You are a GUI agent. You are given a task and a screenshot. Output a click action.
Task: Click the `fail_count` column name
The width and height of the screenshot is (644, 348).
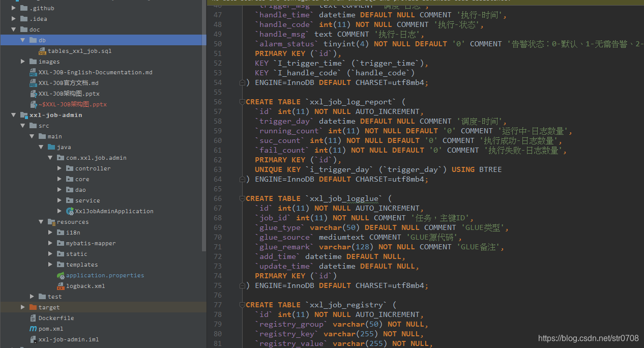point(282,150)
